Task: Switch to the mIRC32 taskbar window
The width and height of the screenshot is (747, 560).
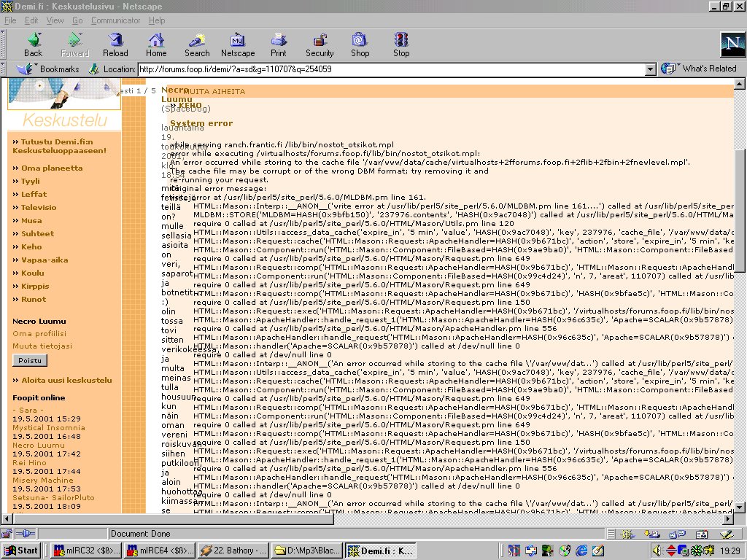Action: tap(86, 551)
